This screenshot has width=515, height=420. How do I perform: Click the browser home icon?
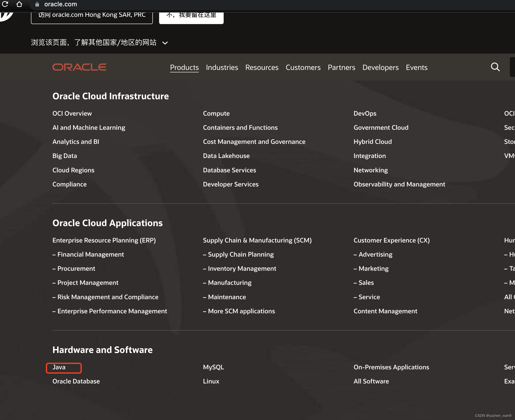coord(19,4)
